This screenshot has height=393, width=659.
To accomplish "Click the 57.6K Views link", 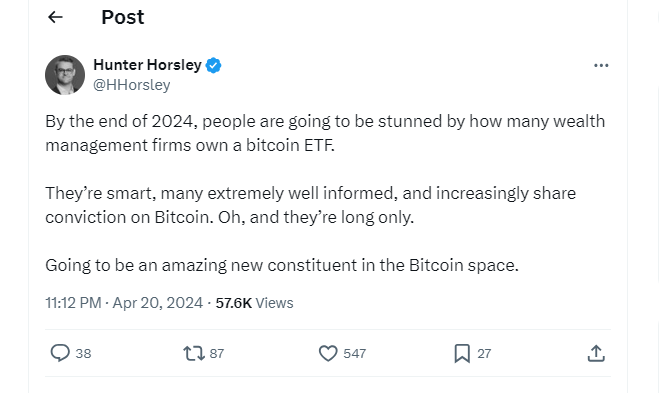I will [x=254, y=303].
